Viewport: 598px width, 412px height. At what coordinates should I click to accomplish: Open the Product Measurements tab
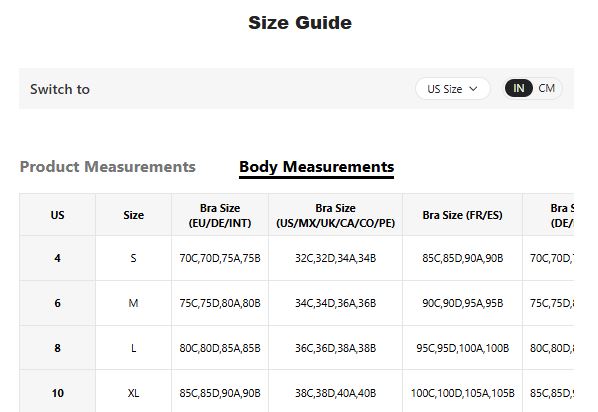108,167
